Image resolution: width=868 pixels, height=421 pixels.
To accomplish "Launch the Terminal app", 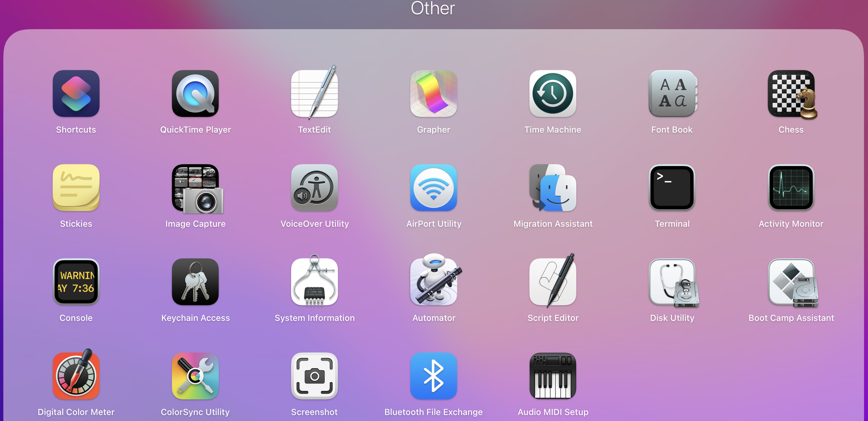I will (x=672, y=188).
